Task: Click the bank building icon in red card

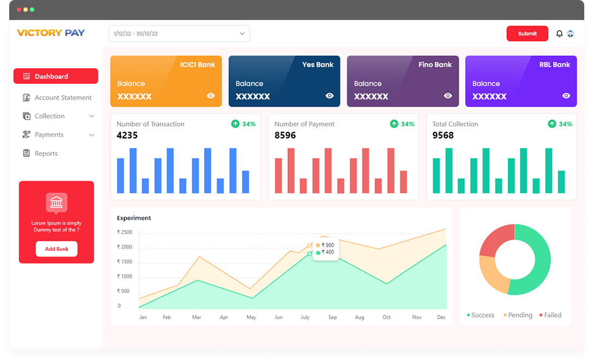Action: [x=56, y=202]
